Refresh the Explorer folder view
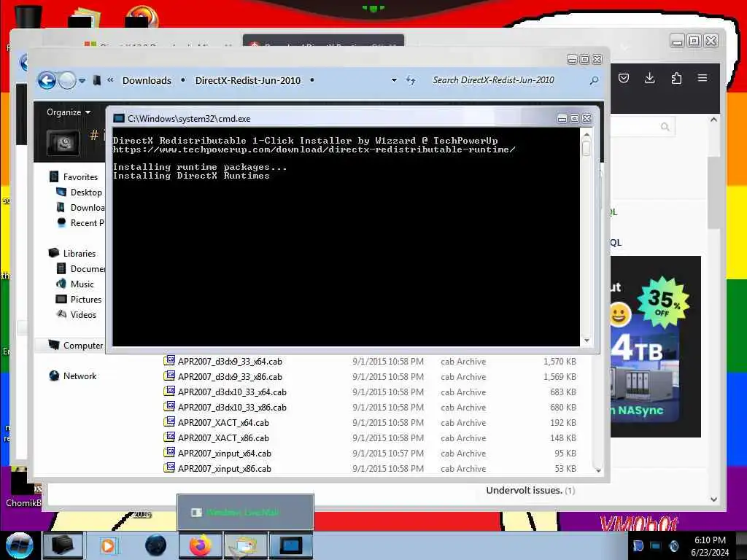 pos(411,80)
